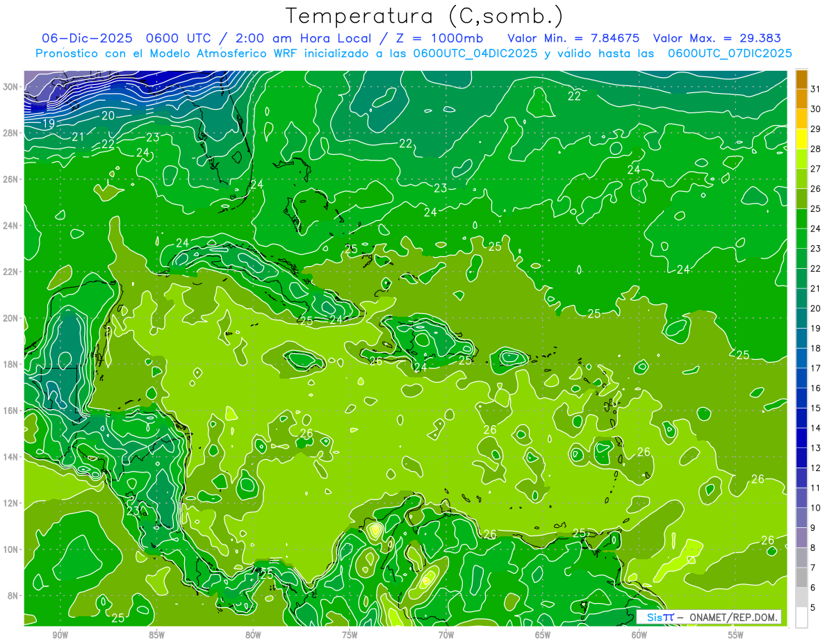This screenshot has width=834, height=644.
Task: Click the 10N latitude axis label
Action: tap(10, 550)
